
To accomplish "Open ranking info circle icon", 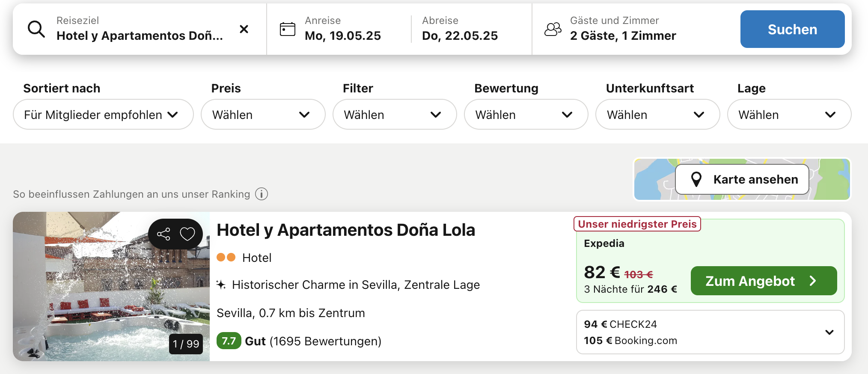I will tap(262, 194).
